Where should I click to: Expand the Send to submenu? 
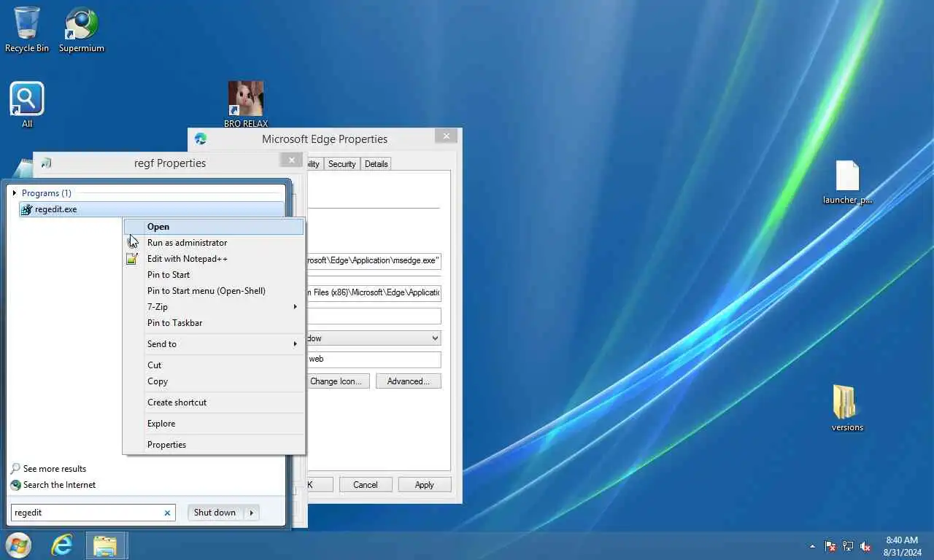295,344
